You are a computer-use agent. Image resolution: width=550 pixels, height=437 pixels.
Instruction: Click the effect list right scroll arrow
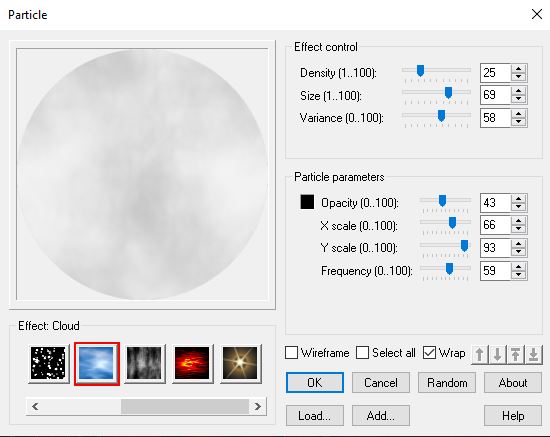(258, 406)
